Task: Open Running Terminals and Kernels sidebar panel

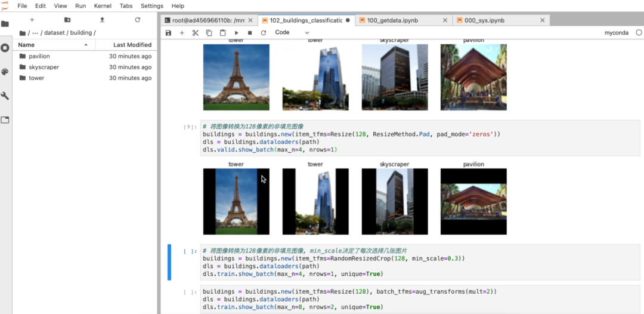Action: coord(5,48)
